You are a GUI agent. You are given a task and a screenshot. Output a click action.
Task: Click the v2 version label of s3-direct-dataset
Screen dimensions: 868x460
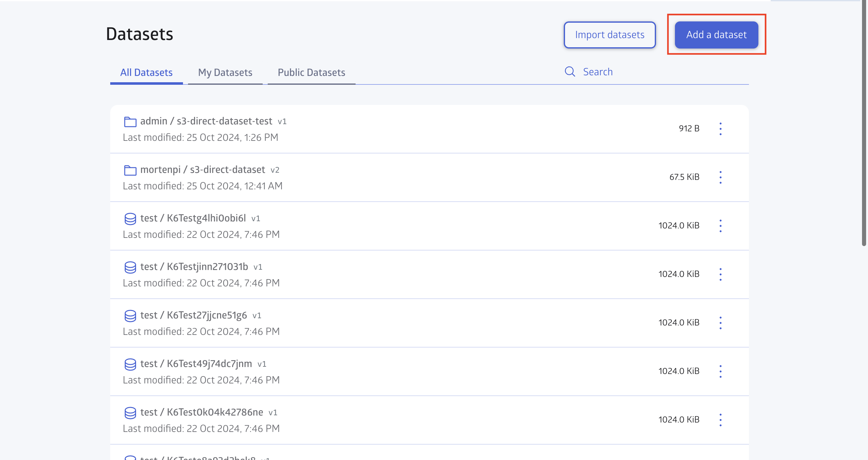(x=275, y=170)
